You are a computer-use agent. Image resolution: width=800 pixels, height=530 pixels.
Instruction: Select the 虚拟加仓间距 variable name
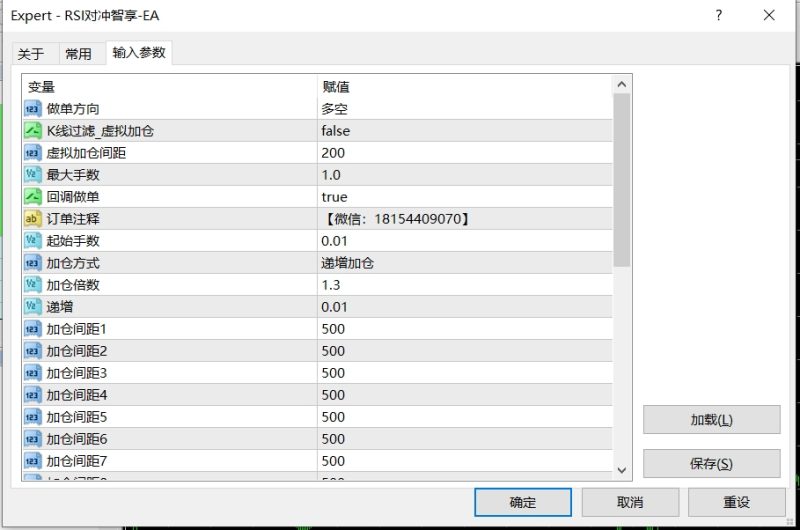[86, 153]
